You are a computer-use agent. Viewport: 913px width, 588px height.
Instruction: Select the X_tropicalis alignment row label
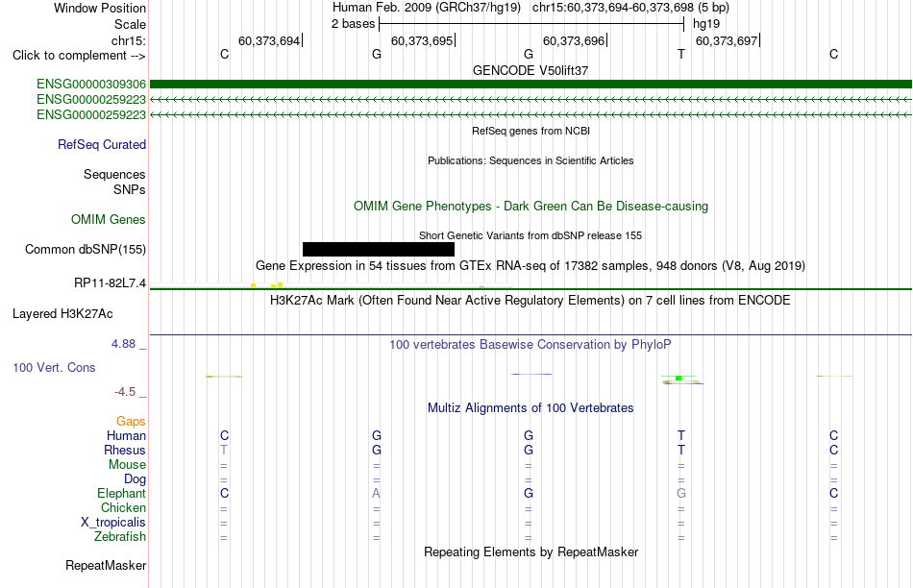tap(113, 523)
